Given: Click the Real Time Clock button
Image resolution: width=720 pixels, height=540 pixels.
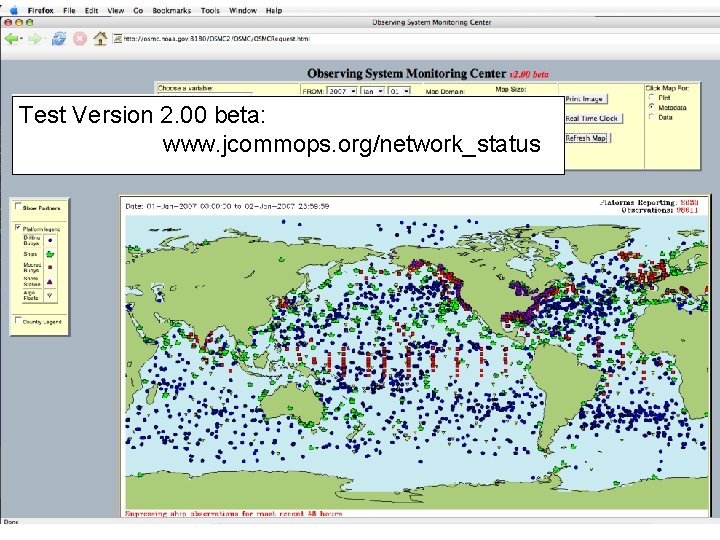Looking at the screenshot, I should tap(593, 118).
